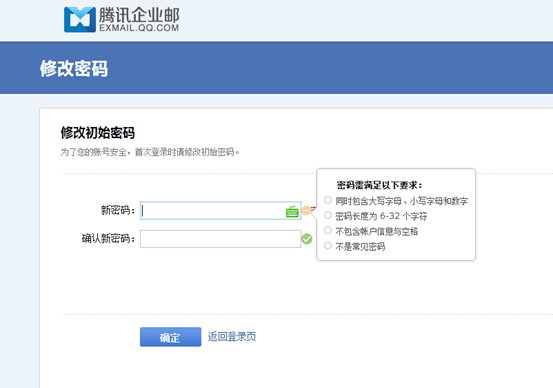Screen dimensions: 553x388
Task: Click the 腾讯企业邮 logo text
Action: coord(139,15)
